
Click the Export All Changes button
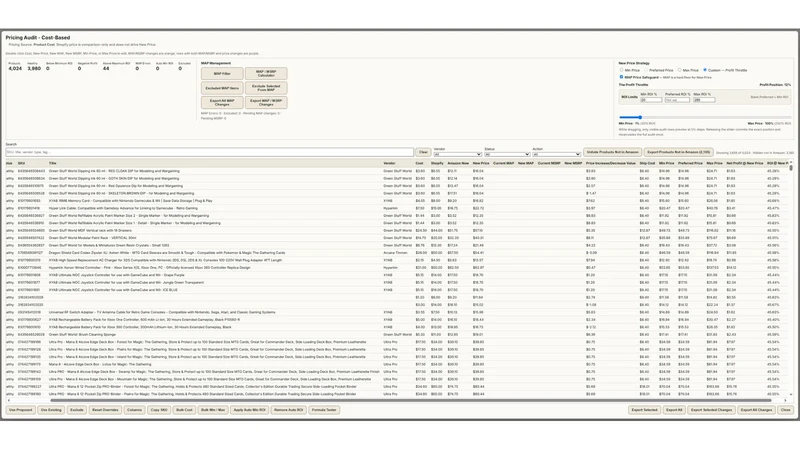(x=756, y=410)
